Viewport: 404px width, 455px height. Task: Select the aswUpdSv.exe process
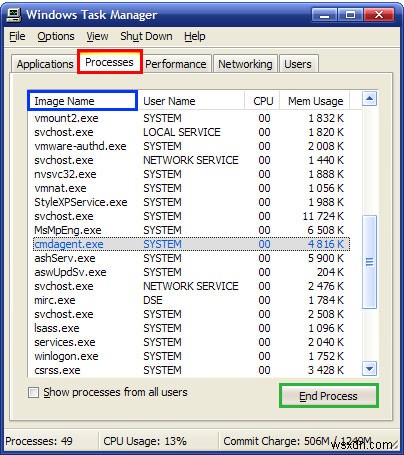click(191, 272)
